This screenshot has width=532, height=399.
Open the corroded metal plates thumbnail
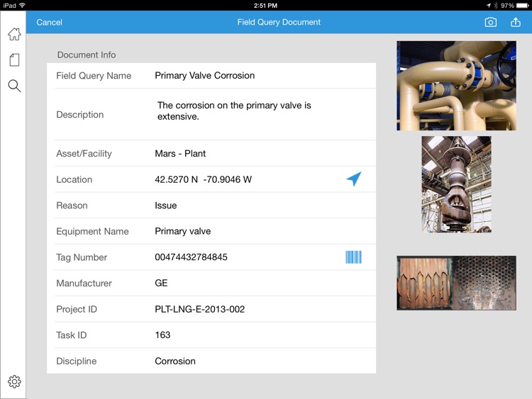click(456, 283)
